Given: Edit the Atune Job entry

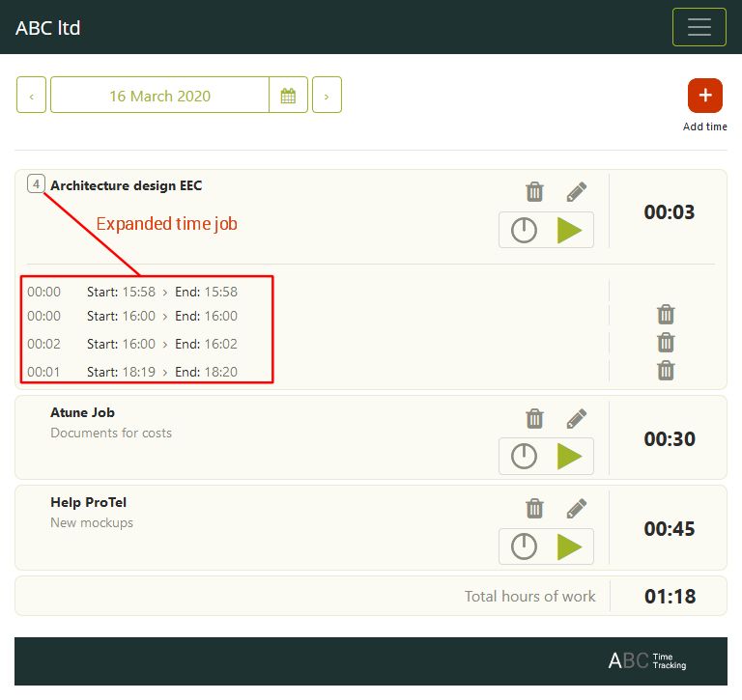Looking at the screenshot, I should 577,419.
